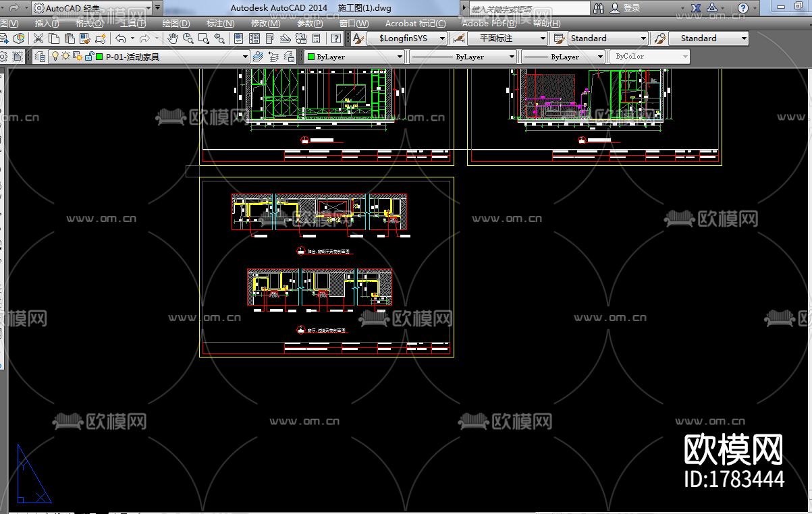812x514 pixels.
Task: Expand the AutoCAD 经典 workspace dropdown
Action: (147, 8)
